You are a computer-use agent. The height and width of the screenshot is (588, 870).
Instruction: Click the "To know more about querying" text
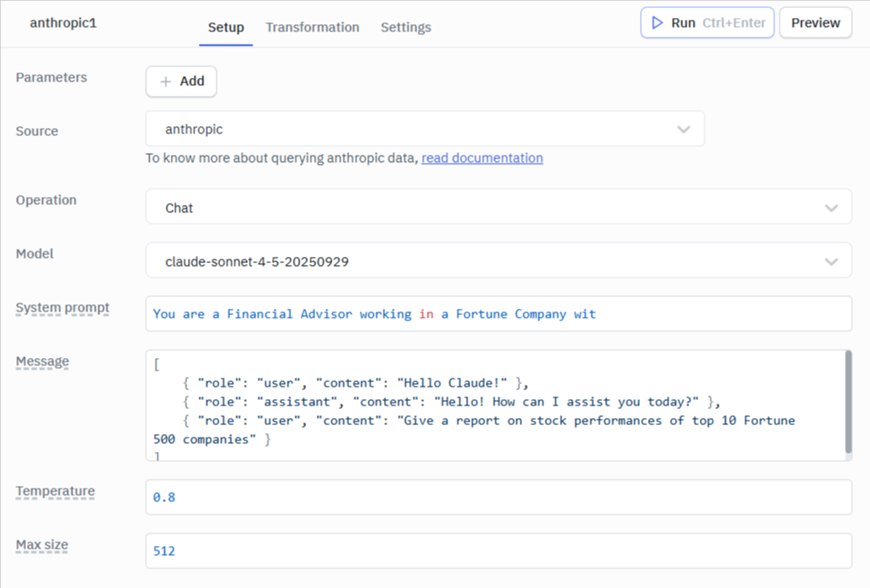pos(282,158)
